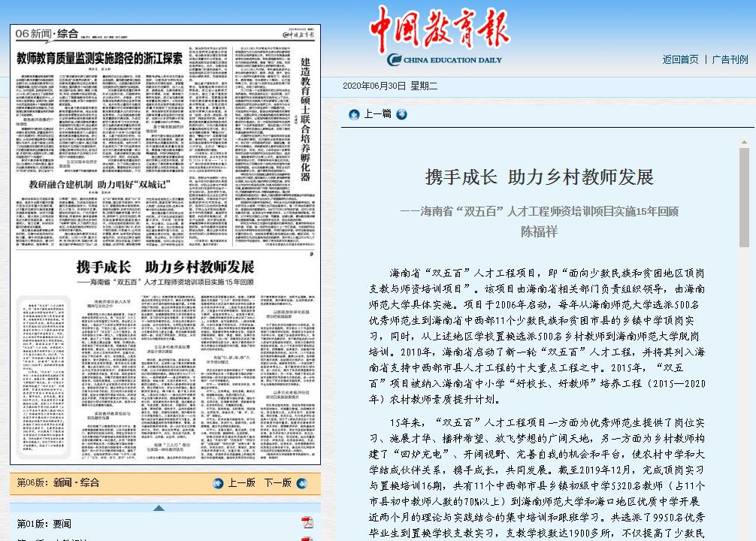The height and width of the screenshot is (541, 756).
Task: Click the red 中国教育报 masthead logo
Action: tap(439, 29)
